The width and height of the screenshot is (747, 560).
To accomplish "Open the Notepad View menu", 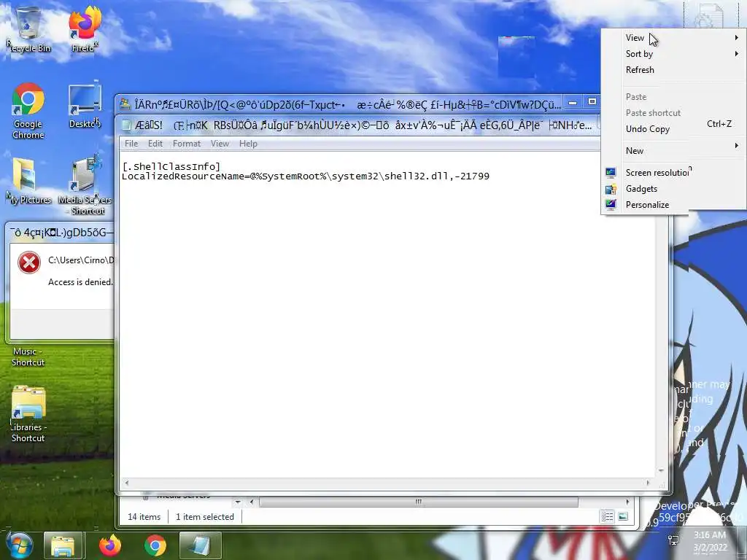I will tap(220, 144).
